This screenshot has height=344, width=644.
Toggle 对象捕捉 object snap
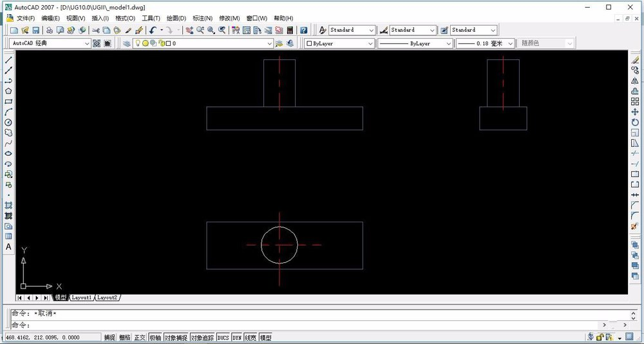pyautogui.click(x=176, y=338)
